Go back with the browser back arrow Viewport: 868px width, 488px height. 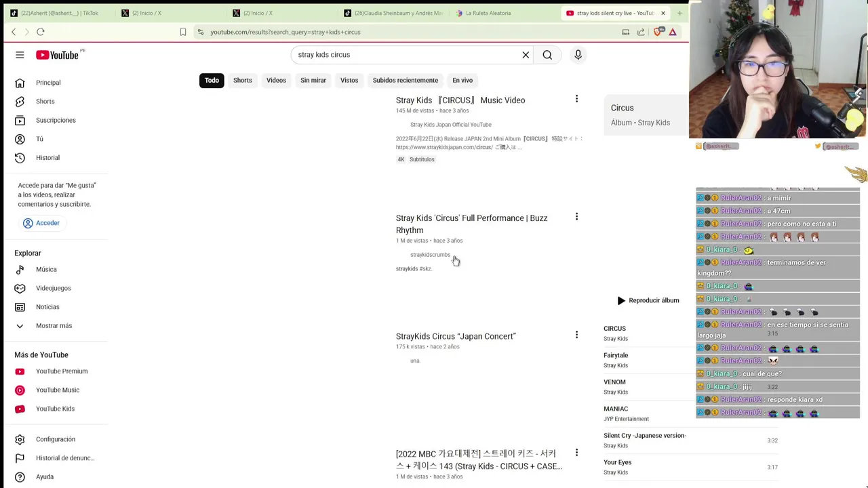click(x=14, y=32)
